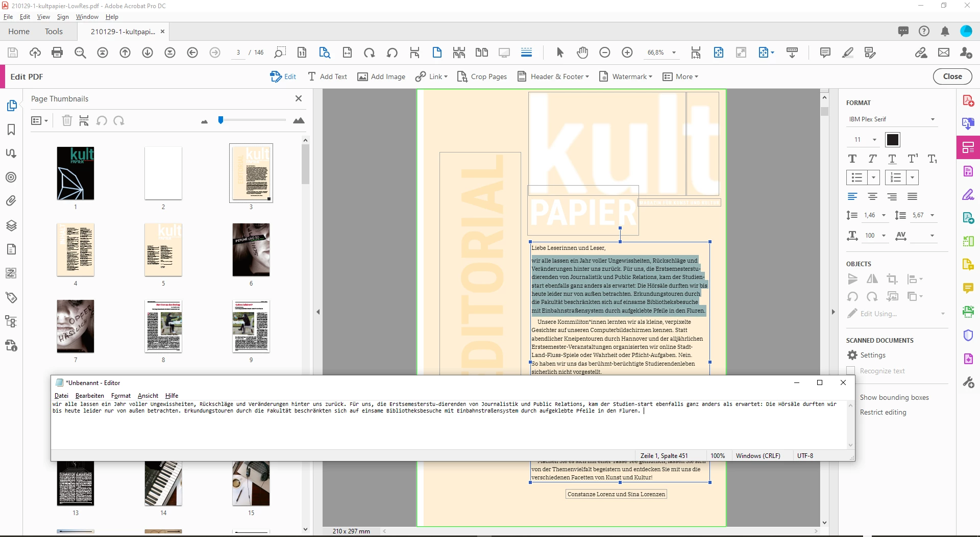Open the Acrobat File menu

pos(8,17)
